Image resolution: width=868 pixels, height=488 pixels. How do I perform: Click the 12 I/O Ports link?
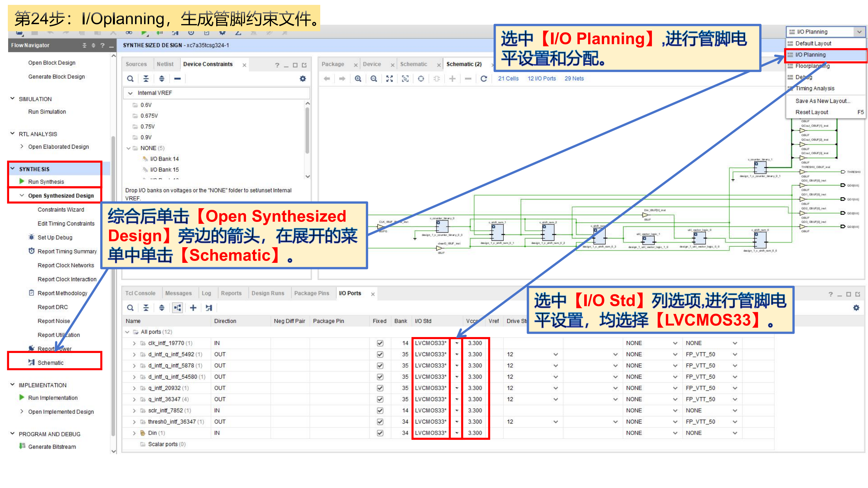coord(542,78)
